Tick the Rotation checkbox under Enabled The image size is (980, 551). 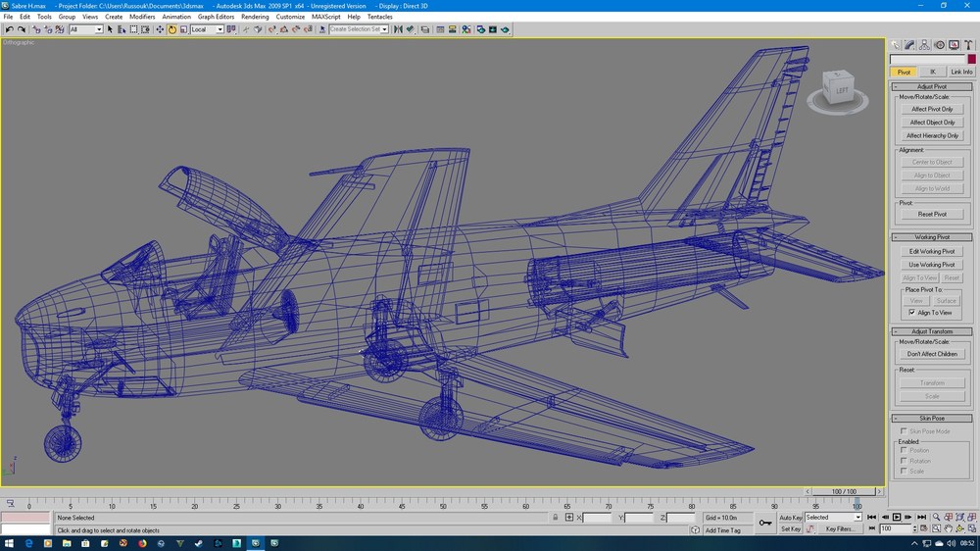click(904, 461)
